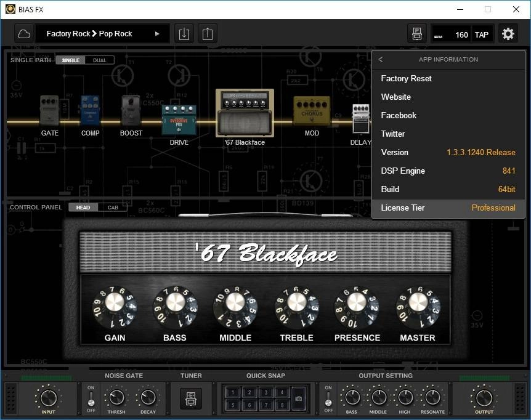
Task: Click the License Tier row
Action: [x=448, y=208]
